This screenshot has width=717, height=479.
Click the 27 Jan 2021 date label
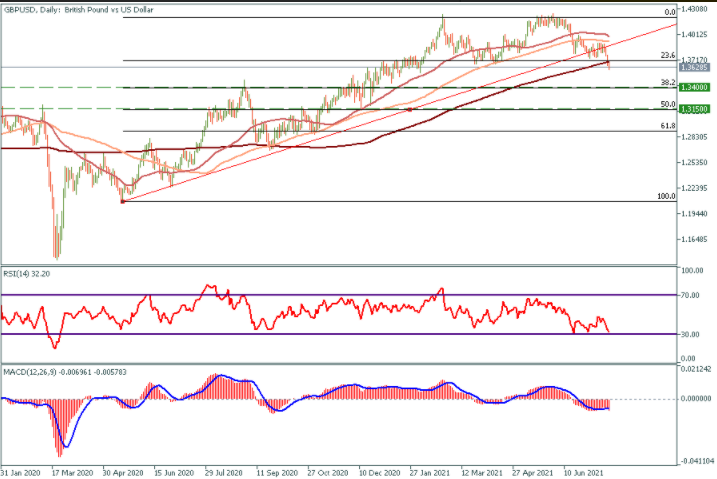[x=430, y=473]
